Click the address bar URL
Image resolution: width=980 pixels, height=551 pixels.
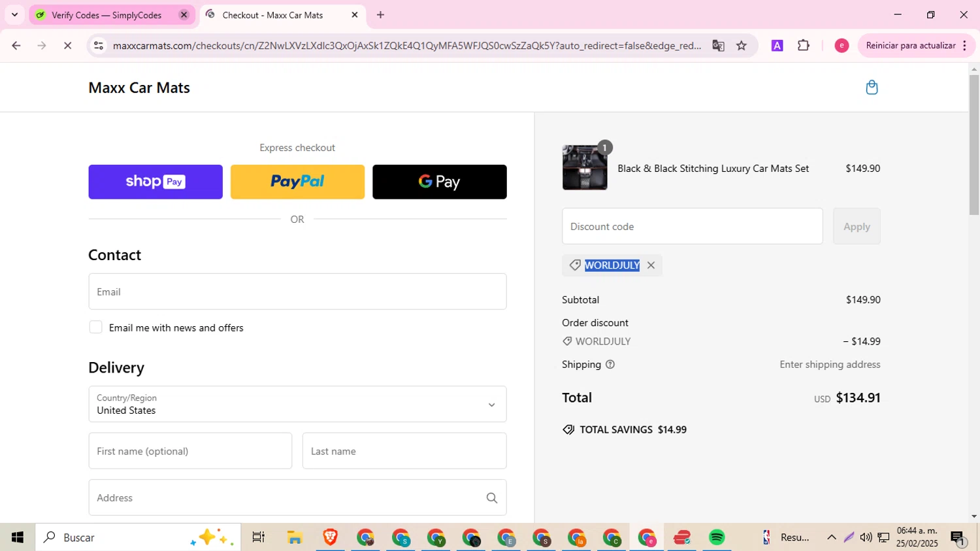406,46
